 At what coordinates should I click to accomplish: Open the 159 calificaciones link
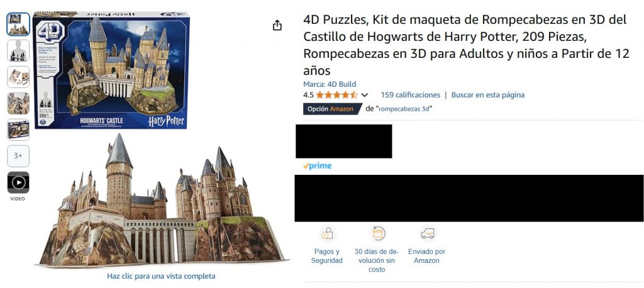point(410,95)
